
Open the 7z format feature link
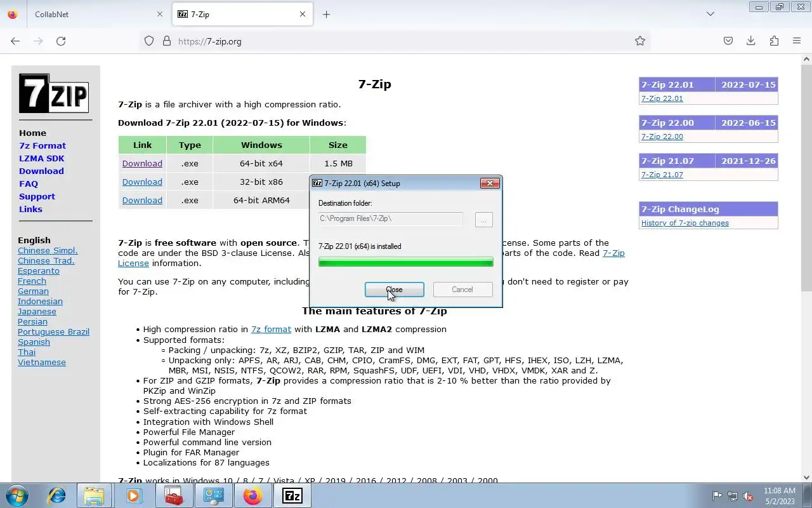[271, 329]
